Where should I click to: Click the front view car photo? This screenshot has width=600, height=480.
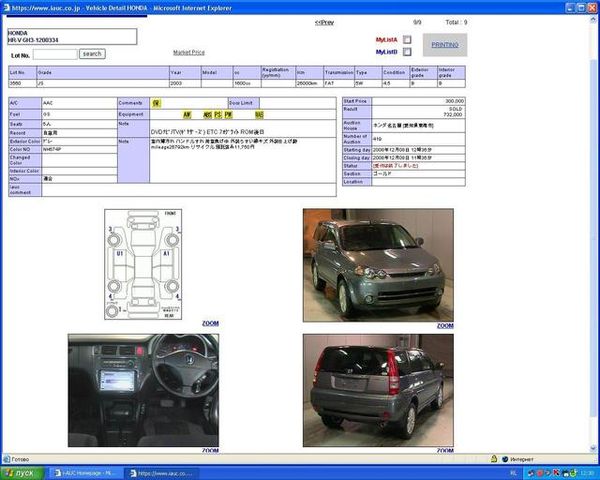pos(378,265)
